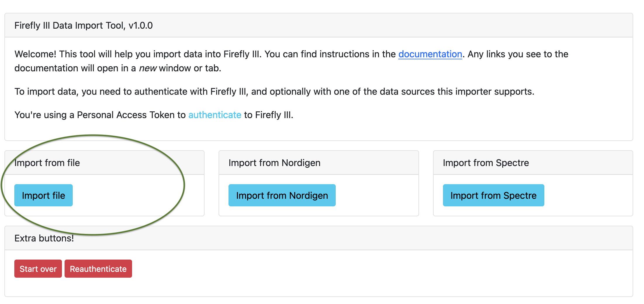Select the 'Import from Spectre' card heading

(x=486, y=163)
